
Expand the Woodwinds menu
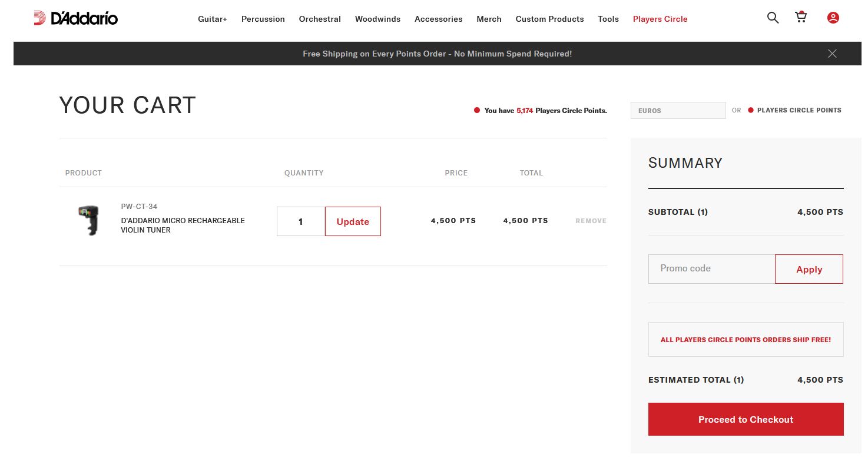377,19
